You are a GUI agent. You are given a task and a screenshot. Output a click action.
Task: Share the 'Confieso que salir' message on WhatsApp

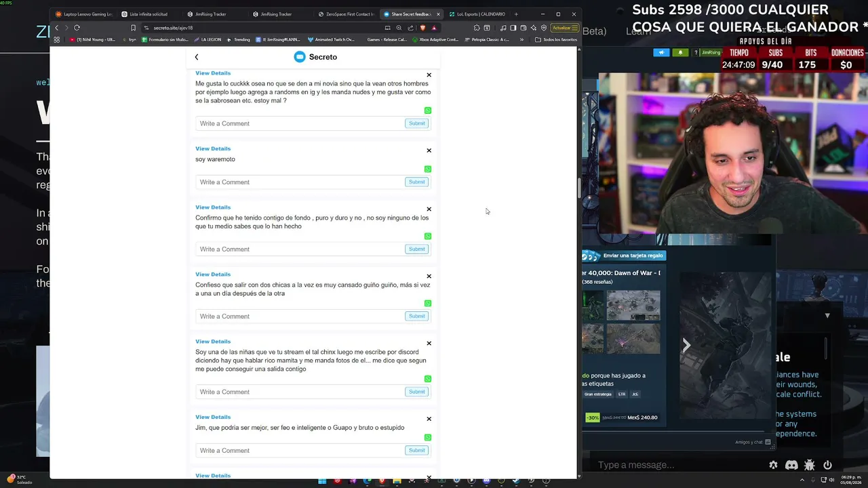pos(428,303)
